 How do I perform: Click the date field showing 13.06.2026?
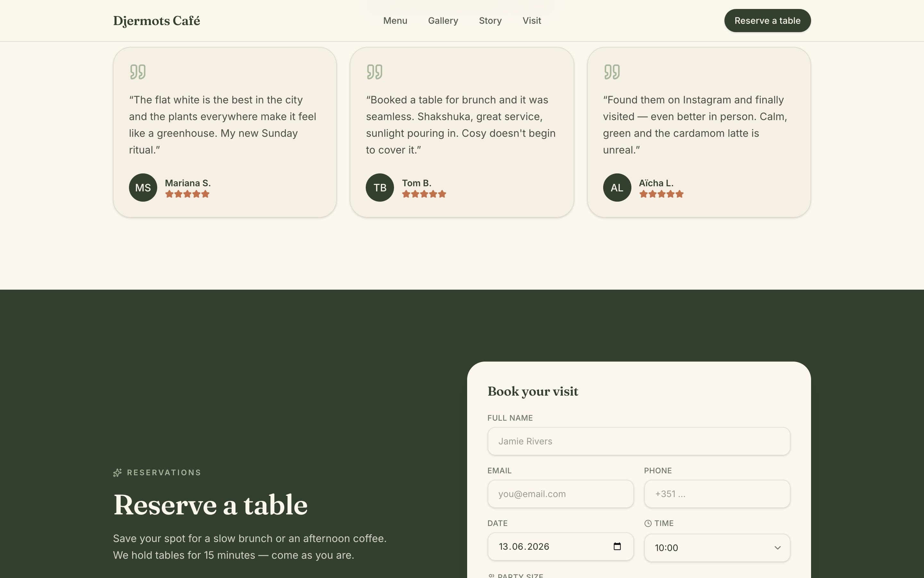[560, 546]
